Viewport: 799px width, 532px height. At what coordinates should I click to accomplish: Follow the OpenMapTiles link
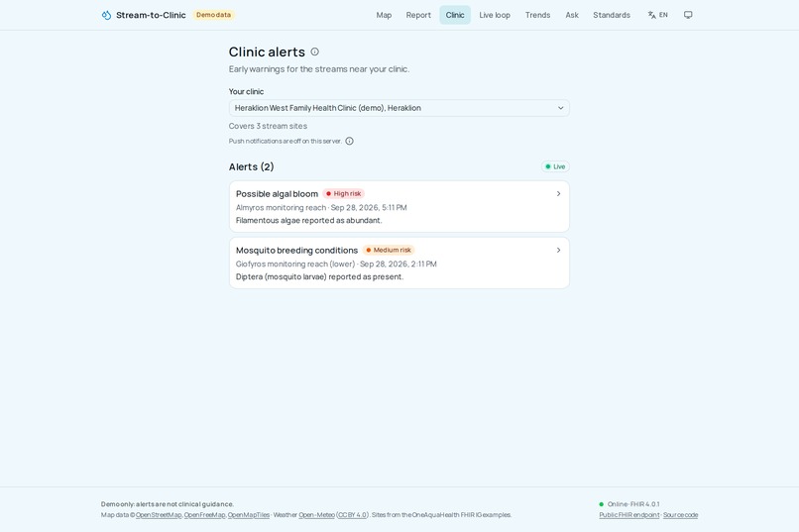coord(249,515)
